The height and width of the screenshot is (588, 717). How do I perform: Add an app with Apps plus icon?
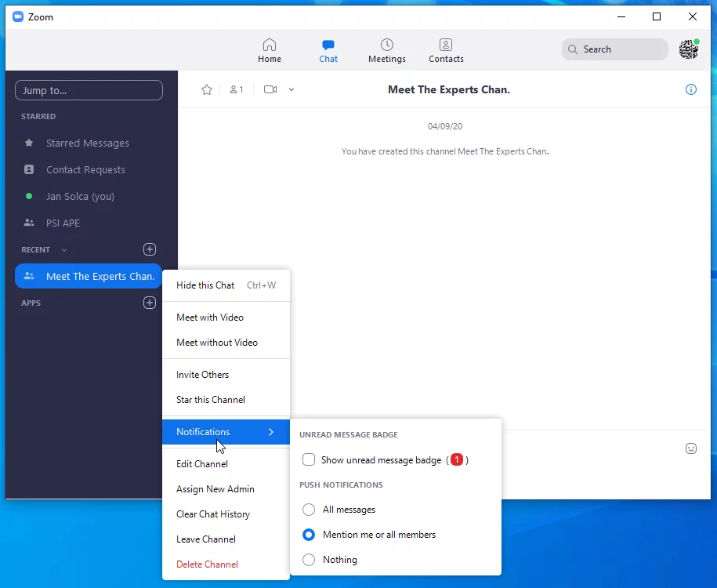150,303
